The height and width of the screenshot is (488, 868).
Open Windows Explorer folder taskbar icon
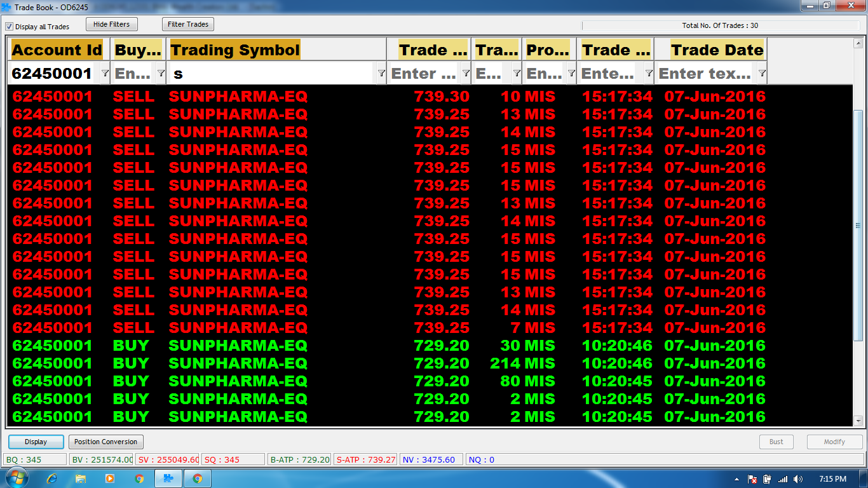point(81,478)
